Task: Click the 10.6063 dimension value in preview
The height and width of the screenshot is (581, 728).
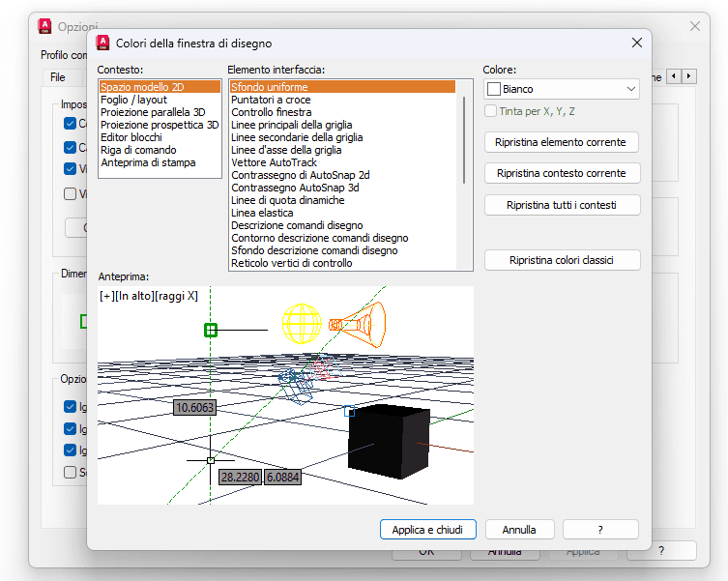Action: [x=194, y=408]
